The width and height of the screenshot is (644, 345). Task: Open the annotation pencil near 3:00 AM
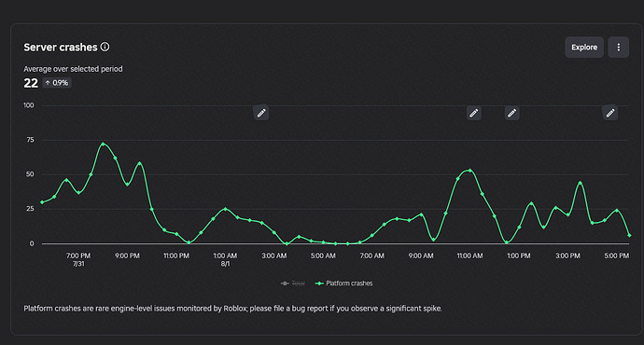click(261, 113)
